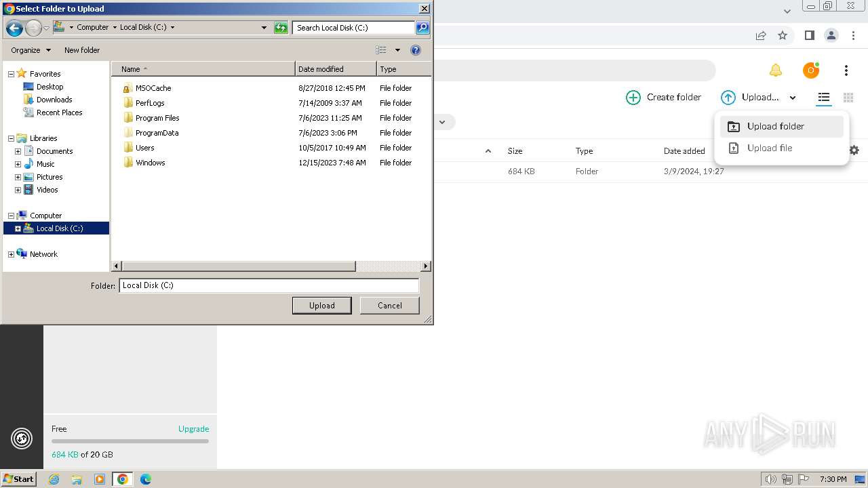
Task: Select the ProgramData folder
Action: point(157,133)
